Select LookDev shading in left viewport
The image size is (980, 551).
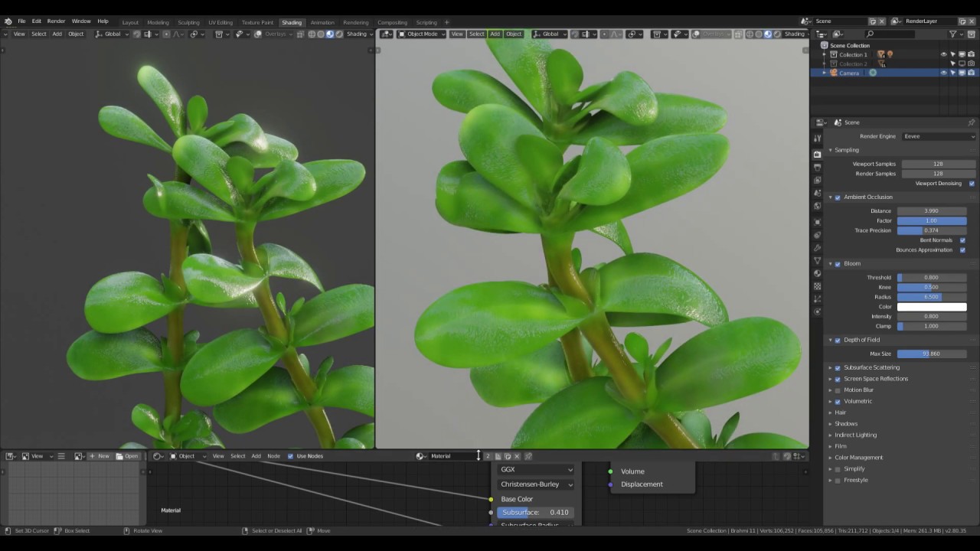(330, 34)
